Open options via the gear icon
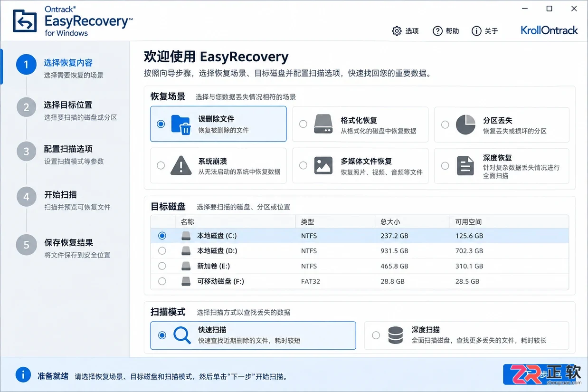The height and width of the screenshot is (392, 588). [397, 31]
